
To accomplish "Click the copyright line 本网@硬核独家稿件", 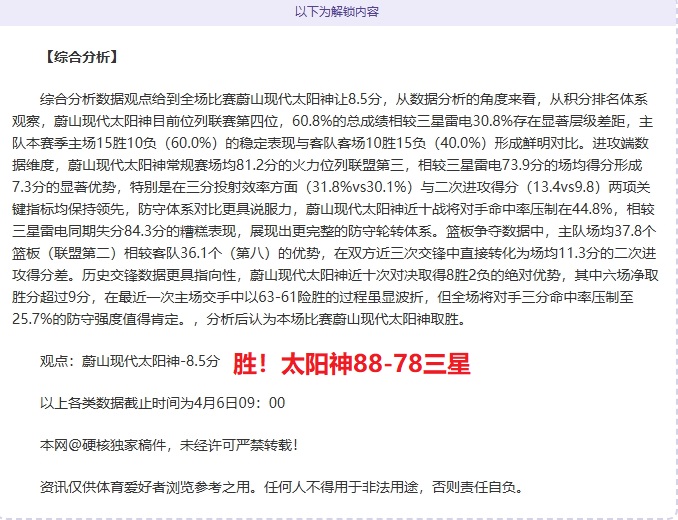I will click(169, 445).
